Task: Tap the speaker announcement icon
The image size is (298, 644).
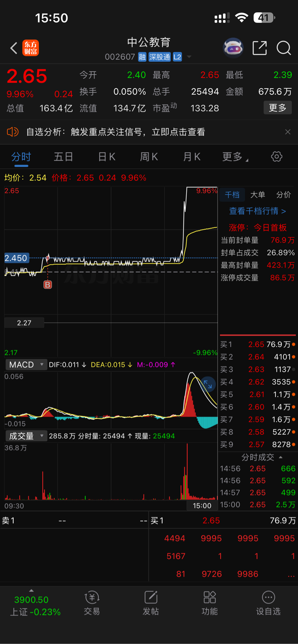Action: coord(13,132)
